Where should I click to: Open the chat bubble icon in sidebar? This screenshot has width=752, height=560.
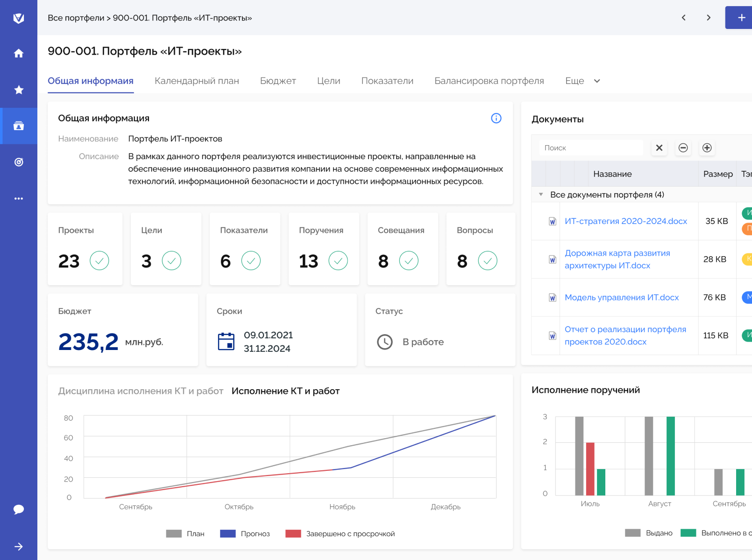tap(19, 509)
